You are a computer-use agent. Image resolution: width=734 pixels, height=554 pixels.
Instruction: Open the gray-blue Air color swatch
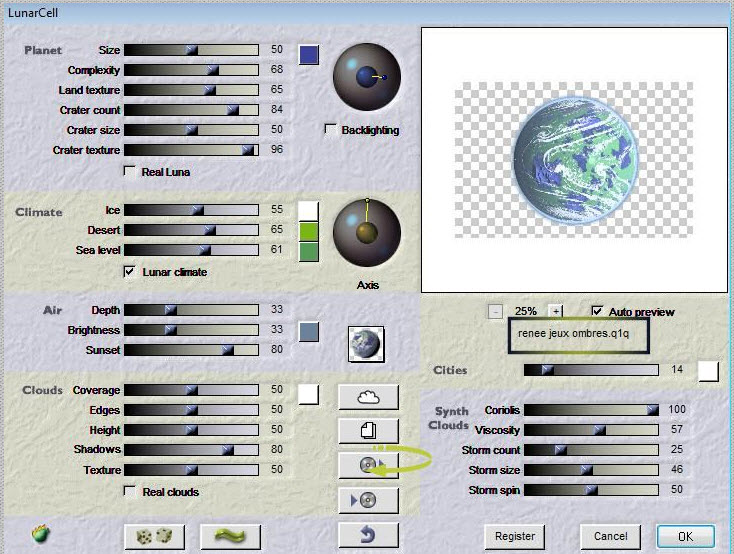pos(308,332)
